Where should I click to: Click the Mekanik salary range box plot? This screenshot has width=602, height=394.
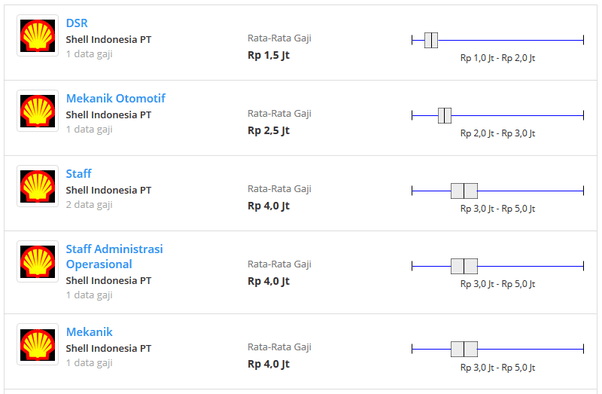(x=498, y=349)
